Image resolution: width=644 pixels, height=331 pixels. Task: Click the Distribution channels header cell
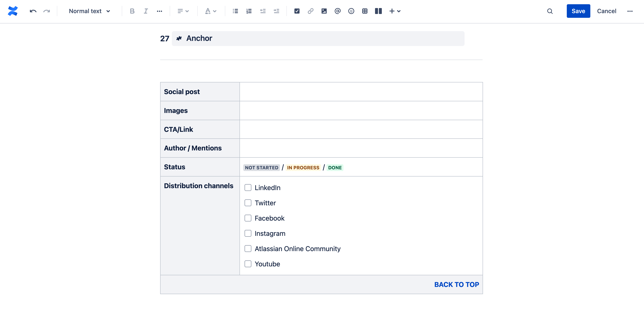(200, 226)
